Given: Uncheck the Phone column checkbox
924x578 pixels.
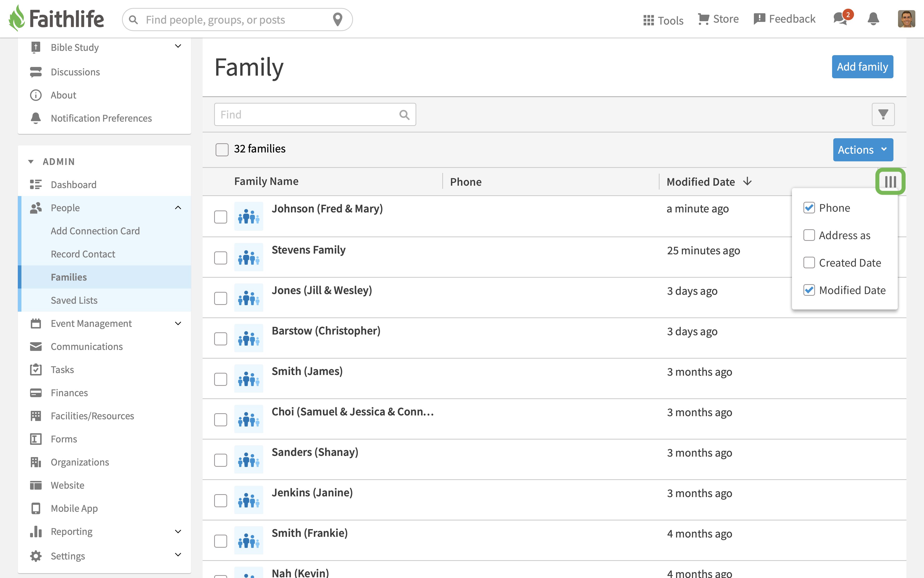Looking at the screenshot, I should coord(809,208).
